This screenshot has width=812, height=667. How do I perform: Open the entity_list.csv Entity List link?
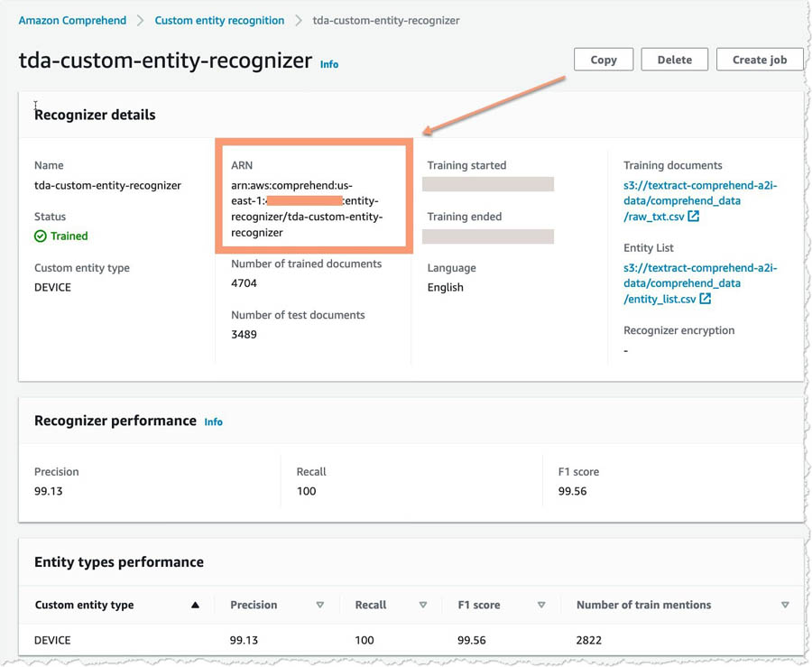pyautogui.click(x=699, y=283)
